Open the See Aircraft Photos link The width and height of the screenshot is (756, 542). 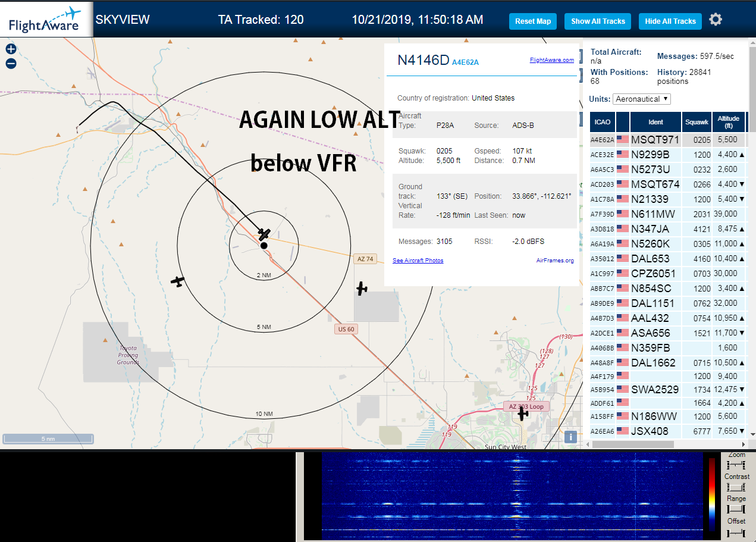(x=418, y=261)
